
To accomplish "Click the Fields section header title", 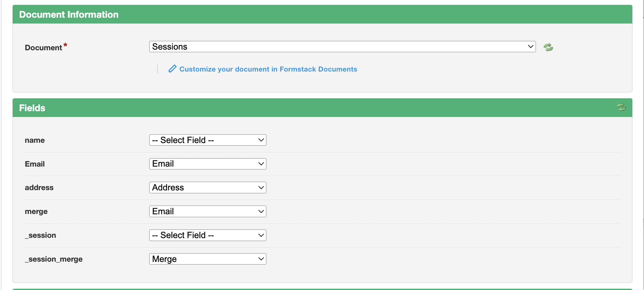I will tap(32, 108).
